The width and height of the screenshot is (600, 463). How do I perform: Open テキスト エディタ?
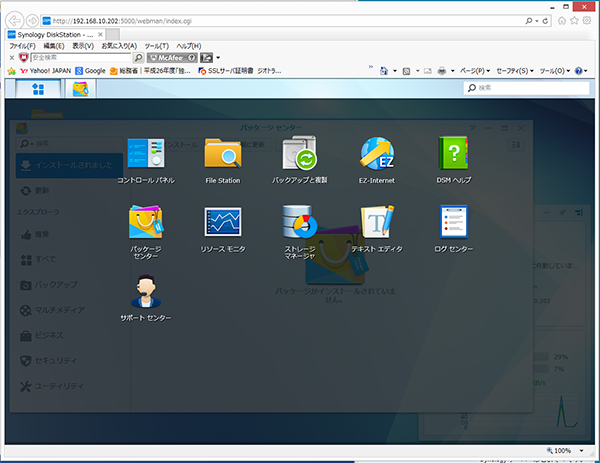tap(377, 230)
